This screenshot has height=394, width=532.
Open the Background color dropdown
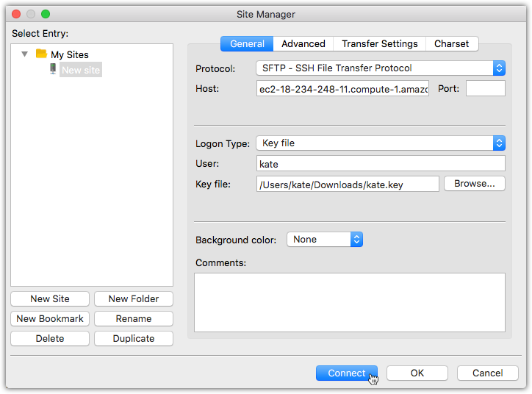pos(325,240)
